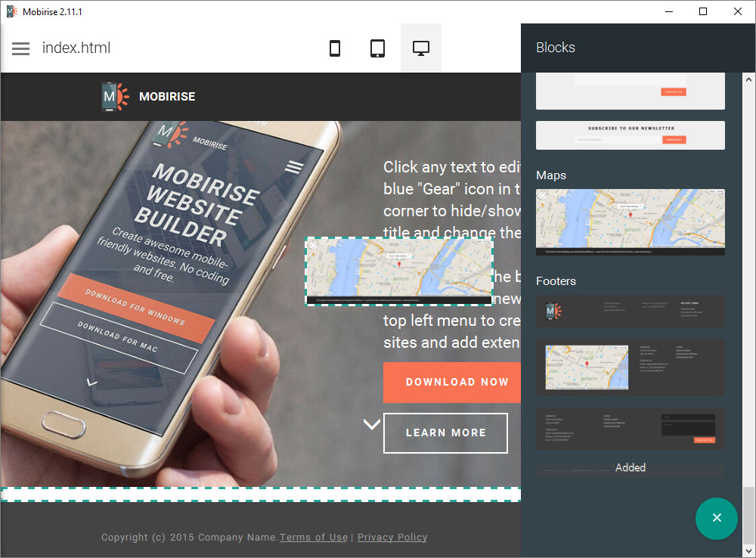Click the Added copyright footer block
This screenshot has height=558, width=756.
point(631,470)
